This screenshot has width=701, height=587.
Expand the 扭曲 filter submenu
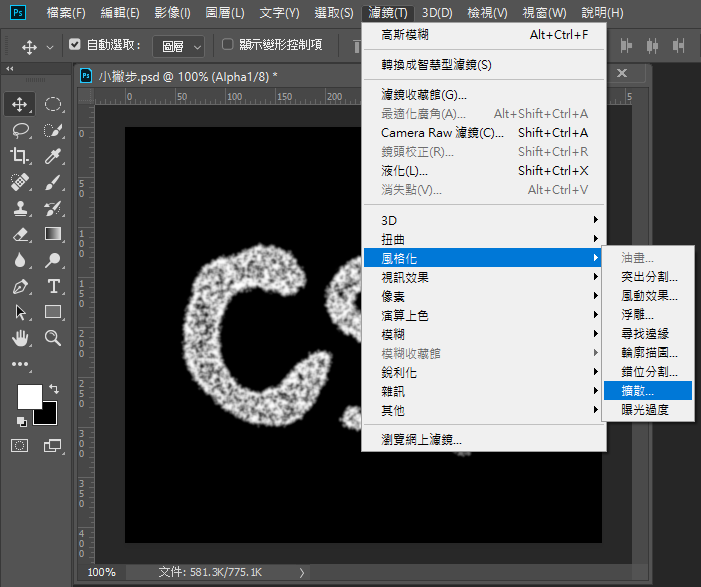pyautogui.click(x=484, y=239)
